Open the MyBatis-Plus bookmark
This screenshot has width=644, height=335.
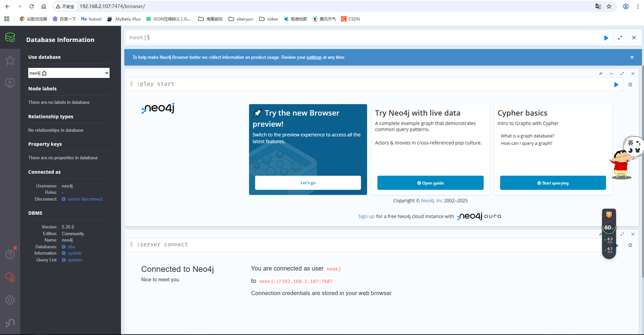pos(124,19)
